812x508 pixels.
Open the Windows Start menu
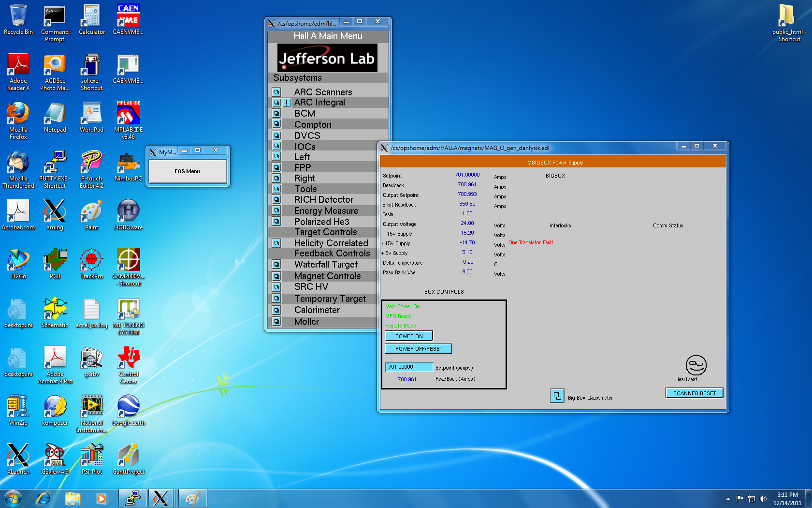tap(13, 498)
